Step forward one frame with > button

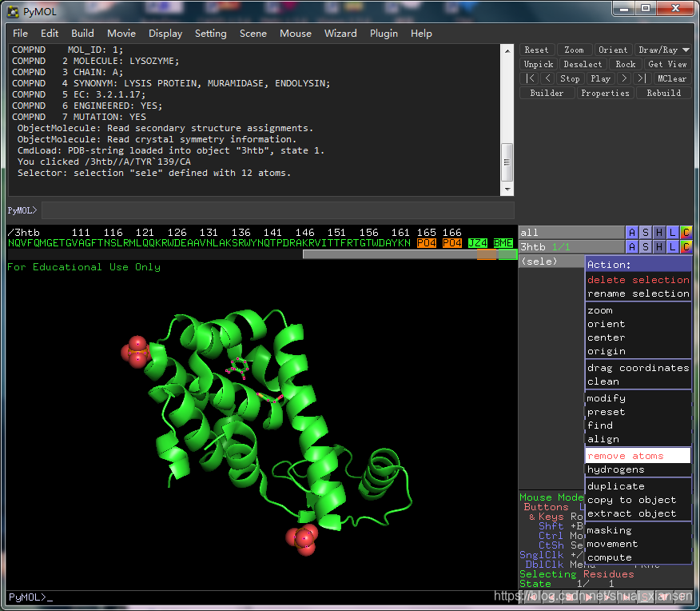coord(624,78)
